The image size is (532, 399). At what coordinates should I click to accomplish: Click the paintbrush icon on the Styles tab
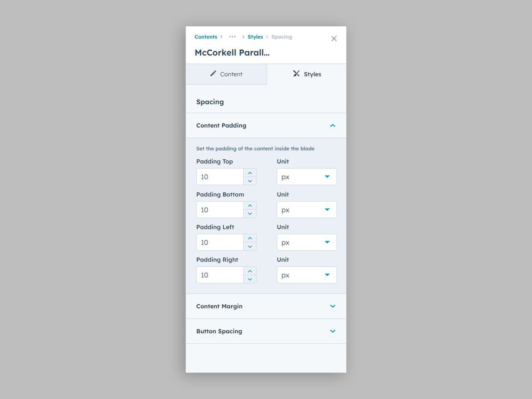coord(296,74)
